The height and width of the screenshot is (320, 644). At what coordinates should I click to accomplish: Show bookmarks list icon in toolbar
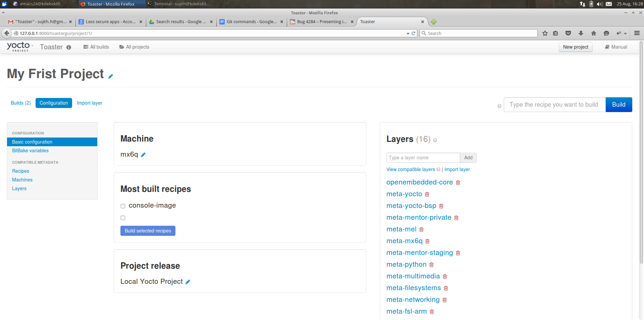555,33
